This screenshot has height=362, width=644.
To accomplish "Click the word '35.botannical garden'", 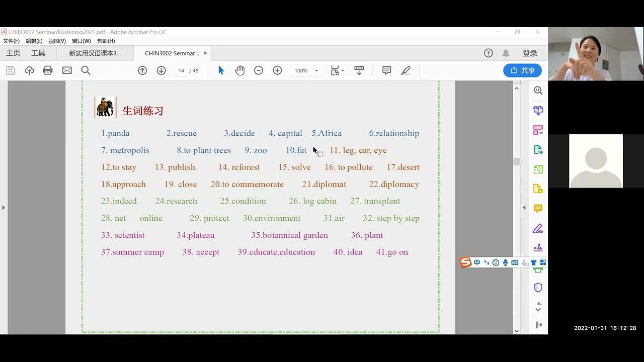I will pos(289,235).
